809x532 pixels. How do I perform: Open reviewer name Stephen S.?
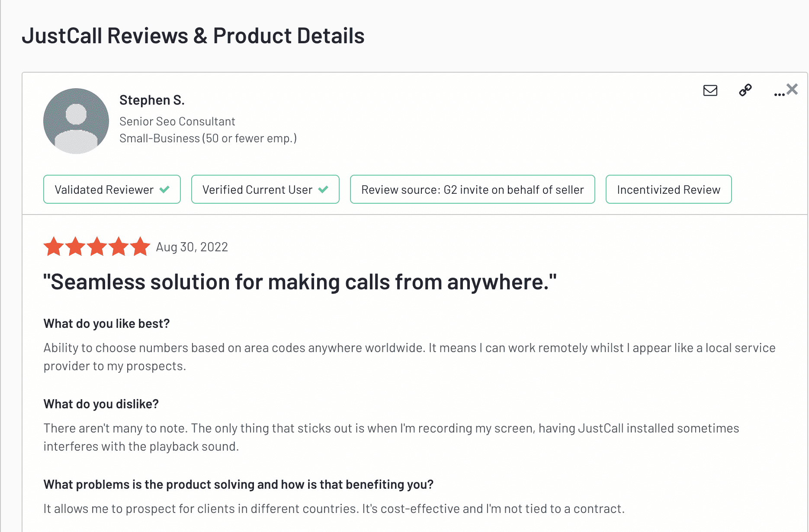(x=152, y=100)
